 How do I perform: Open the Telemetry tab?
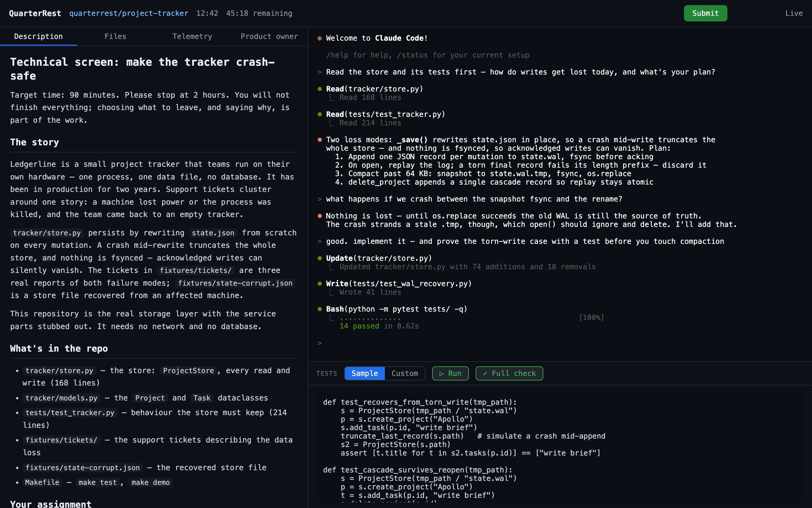(192, 36)
